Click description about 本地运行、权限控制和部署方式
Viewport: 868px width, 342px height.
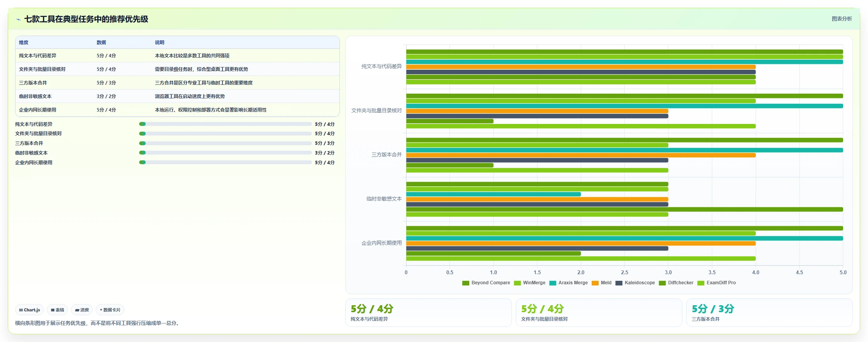tap(211, 110)
